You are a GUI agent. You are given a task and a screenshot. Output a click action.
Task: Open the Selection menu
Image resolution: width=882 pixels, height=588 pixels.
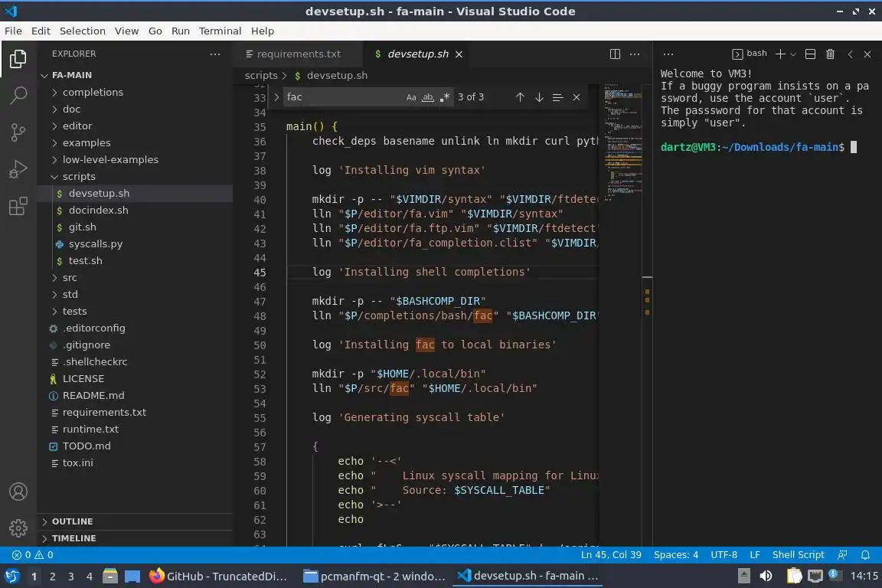(82, 31)
